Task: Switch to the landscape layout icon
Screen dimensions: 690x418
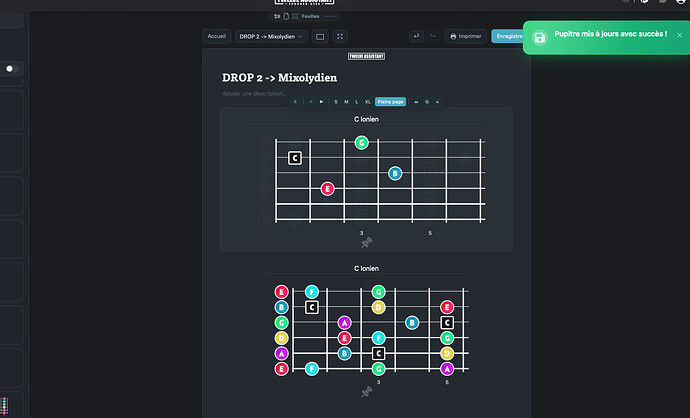Action: coord(320,37)
